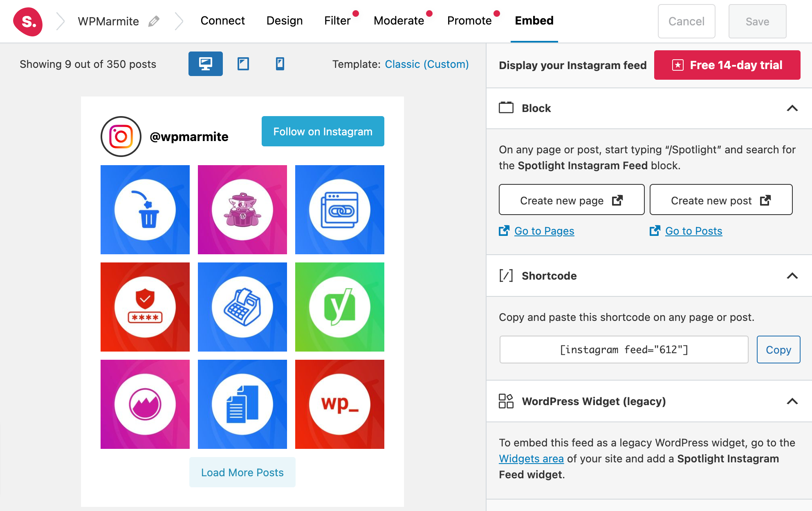Viewport: 812px width, 511px height.
Task: Click the Save button
Action: click(x=757, y=21)
